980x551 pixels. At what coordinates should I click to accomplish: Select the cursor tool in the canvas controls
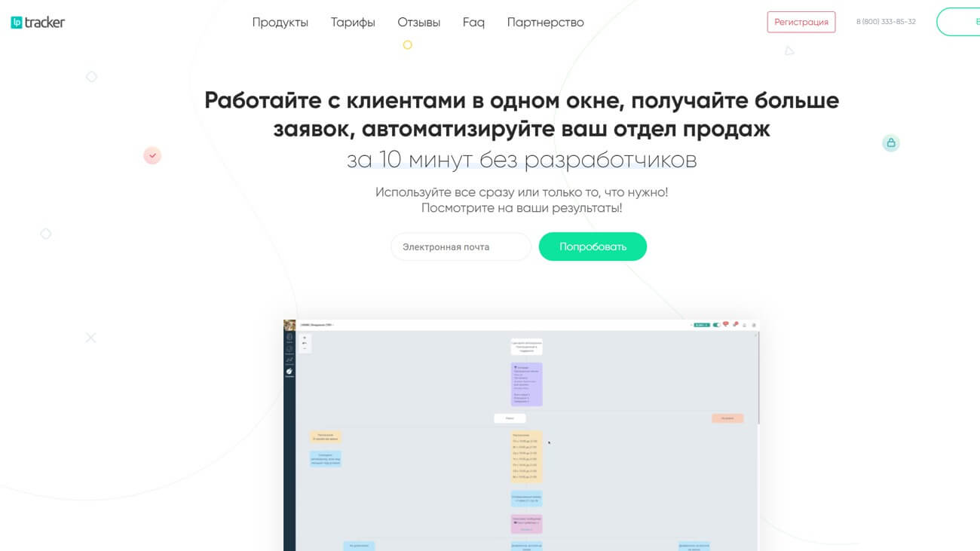coord(305,344)
